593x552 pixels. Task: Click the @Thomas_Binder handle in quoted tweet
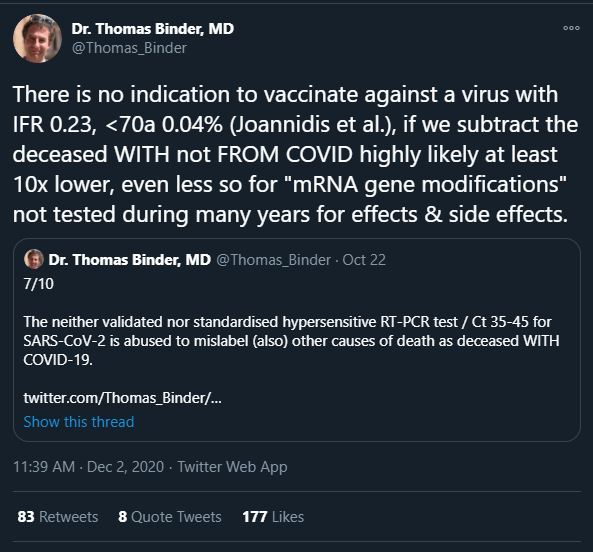[x=273, y=260]
